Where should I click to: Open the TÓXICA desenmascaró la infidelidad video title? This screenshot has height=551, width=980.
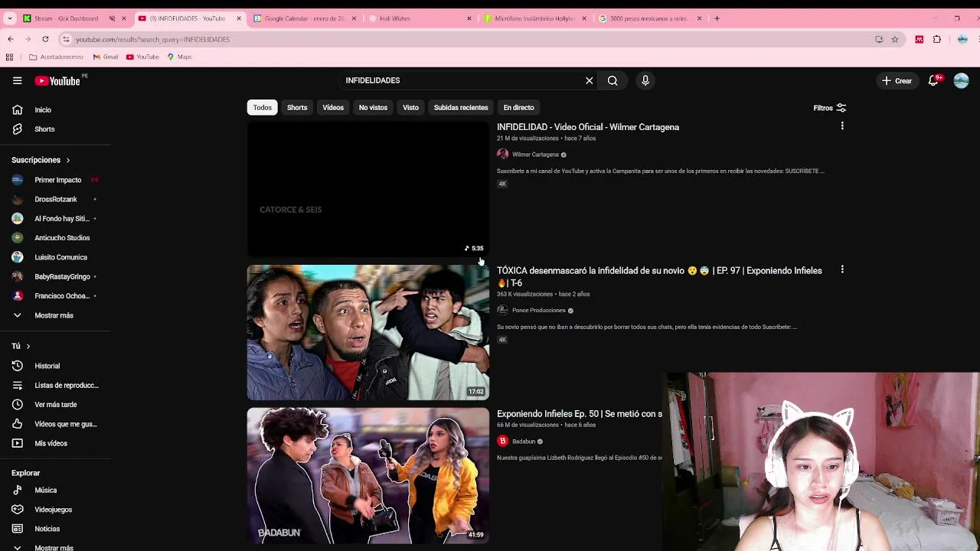click(x=659, y=276)
